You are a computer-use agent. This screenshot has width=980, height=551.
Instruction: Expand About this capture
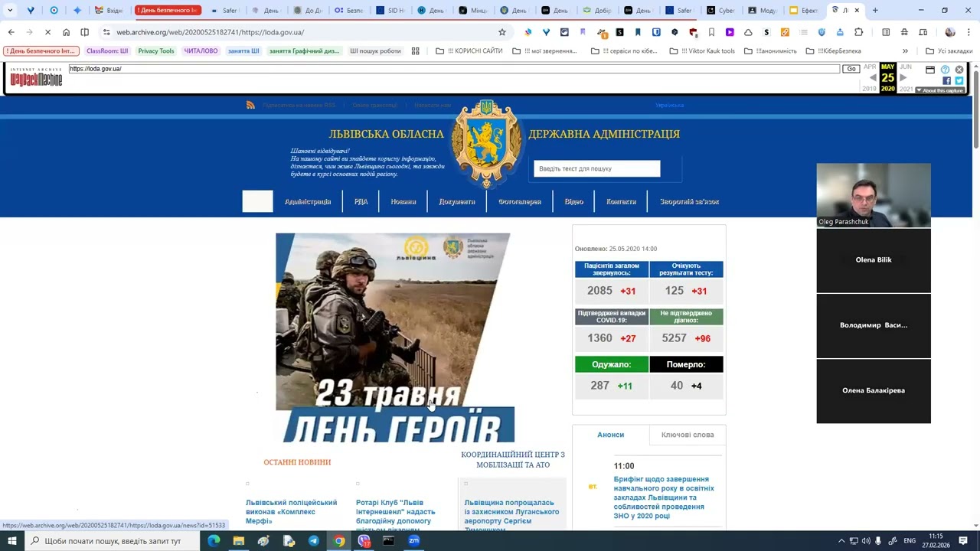pyautogui.click(x=939, y=90)
